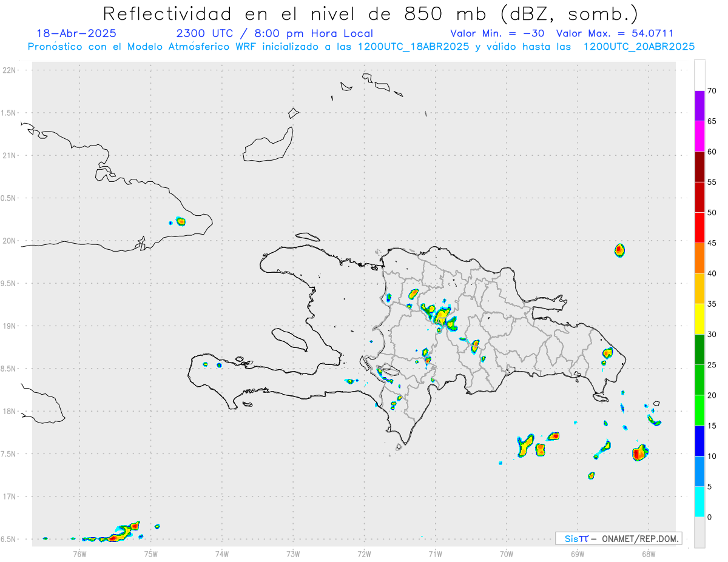Click the '0' tick label on the color bar
The image size is (728, 562).
(710, 517)
